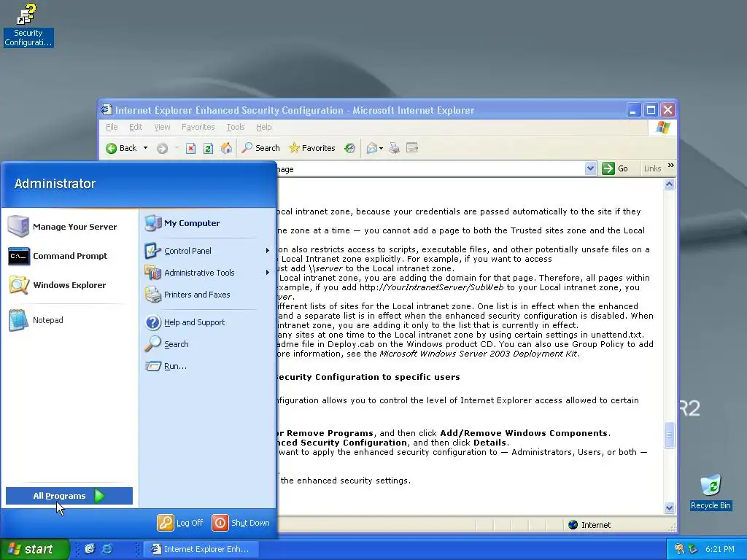Click the Go button beside address bar
The height and width of the screenshot is (560, 747).
615,168
